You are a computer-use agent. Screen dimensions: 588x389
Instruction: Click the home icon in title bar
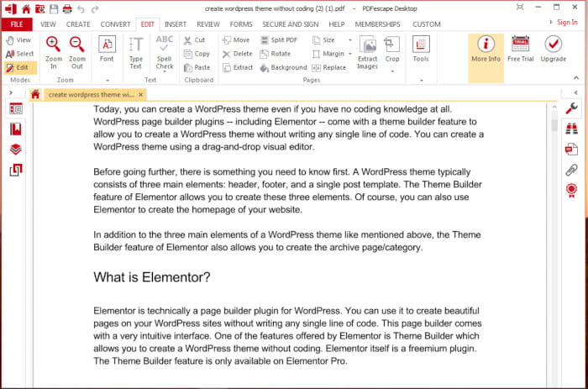point(26,8)
